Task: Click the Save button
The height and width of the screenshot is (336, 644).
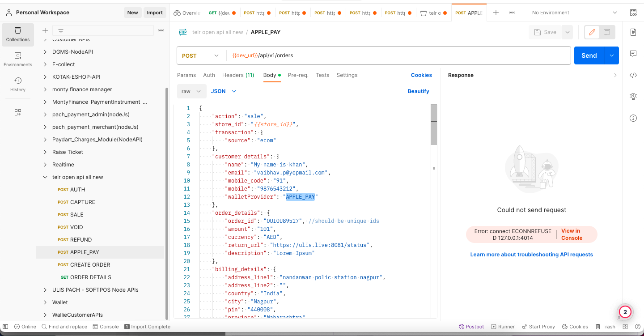Action: point(545,32)
